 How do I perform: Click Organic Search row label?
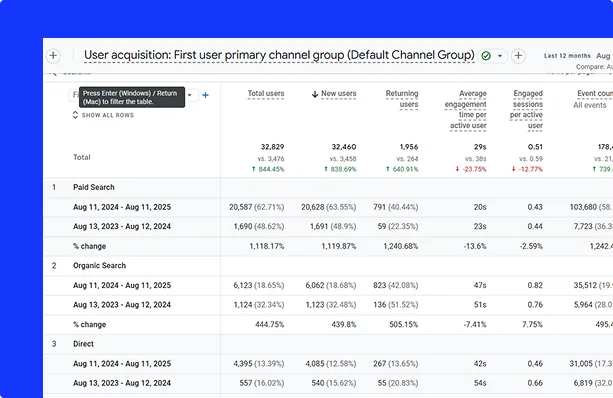pyautogui.click(x=99, y=265)
